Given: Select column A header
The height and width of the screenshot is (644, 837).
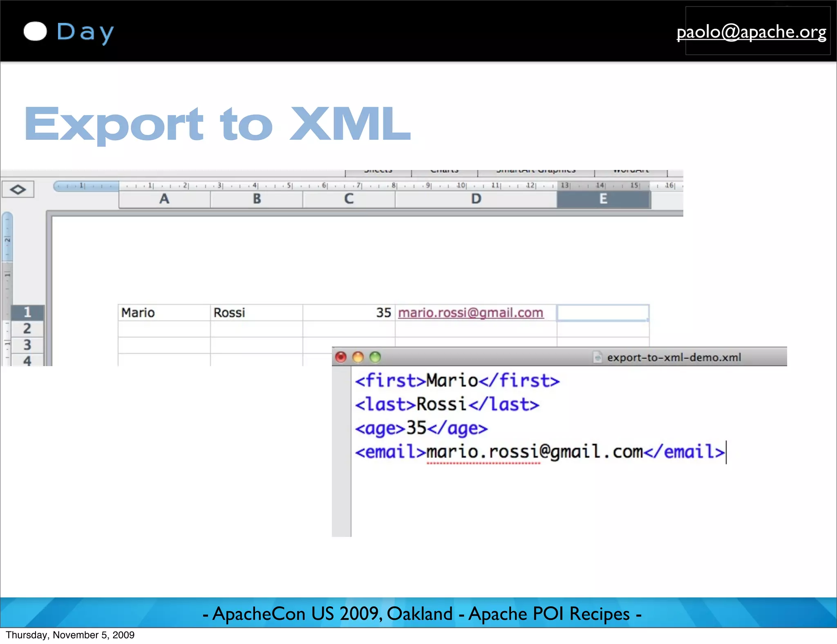Looking at the screenshot, I should pos(164,199).
